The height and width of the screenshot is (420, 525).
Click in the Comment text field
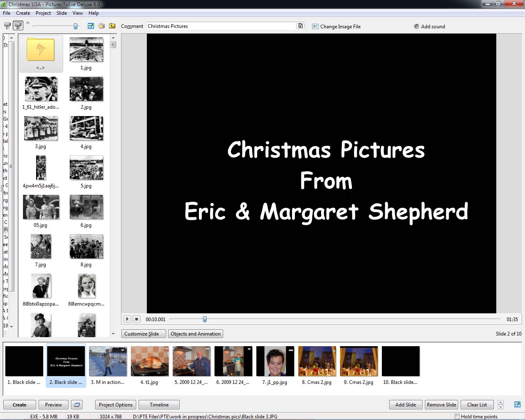(221, 26)
